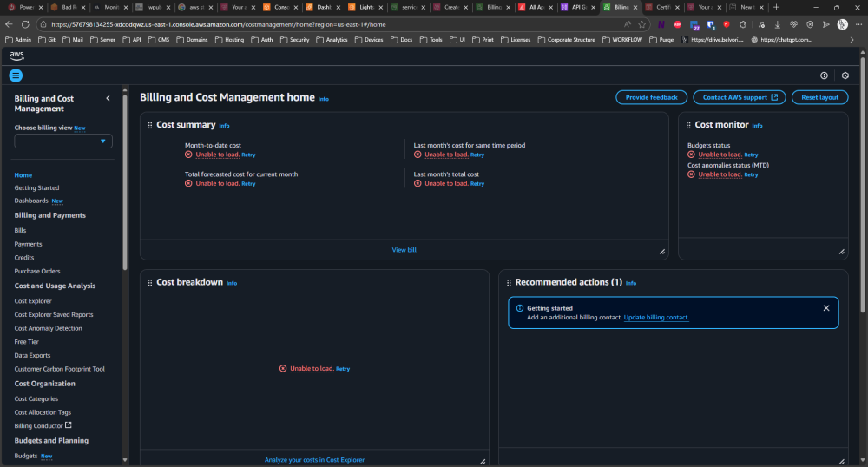This screenshot has height=467, width=868.
Task: Click the Update billing contact link
Action: (x=656, y=318)
